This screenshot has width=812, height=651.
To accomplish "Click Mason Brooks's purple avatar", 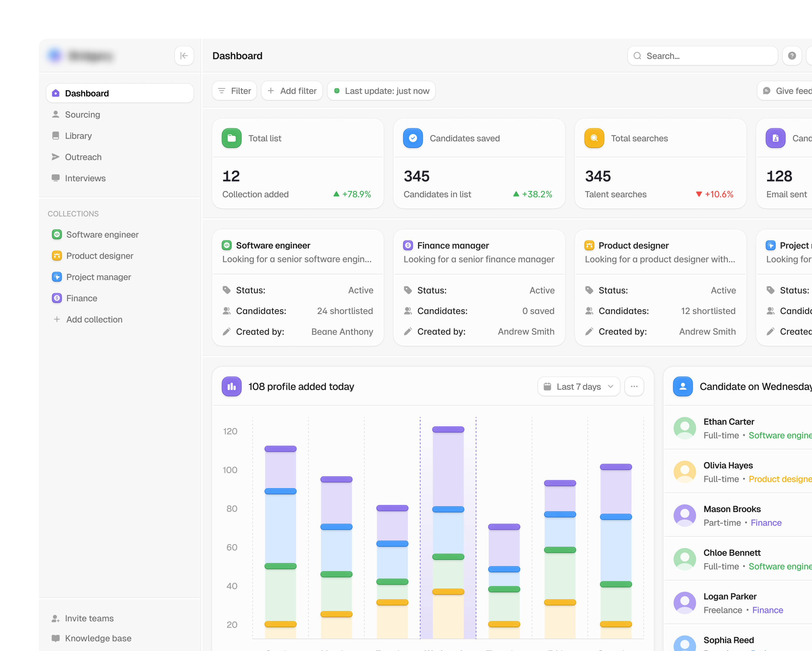I will tap(684, 515).
